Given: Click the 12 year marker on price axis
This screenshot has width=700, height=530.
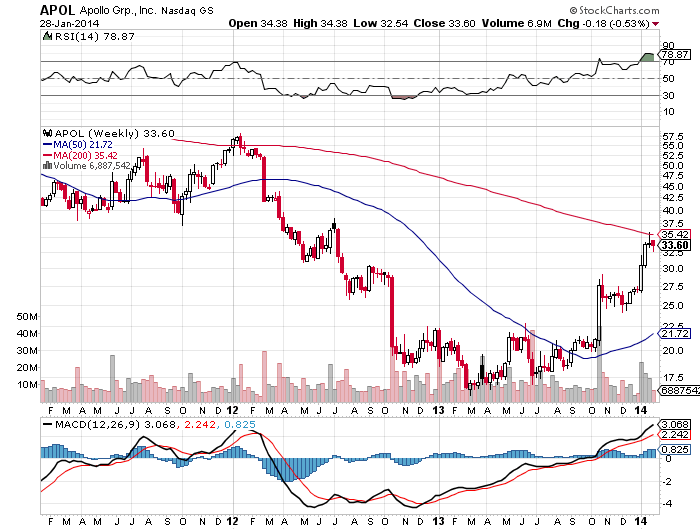Looking at the screenshot, I should (232, 410).
